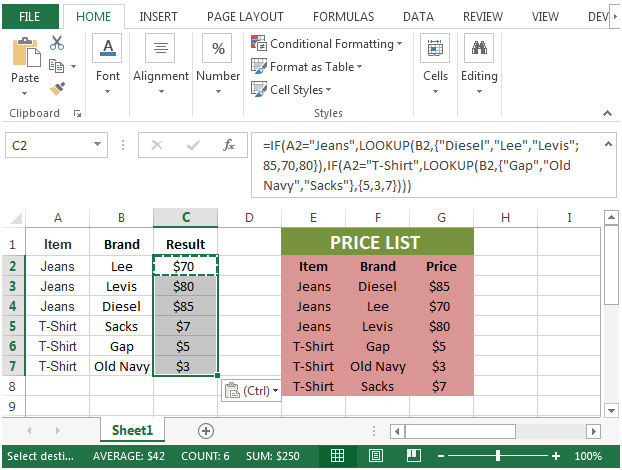Click previous sheet navigation arrow

[29, 430]
